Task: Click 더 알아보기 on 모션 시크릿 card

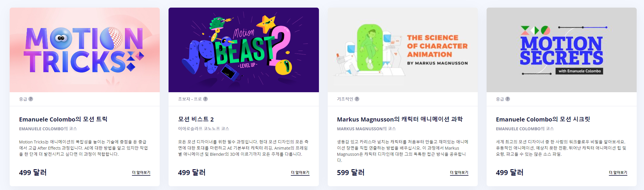Action: (618, 173)
